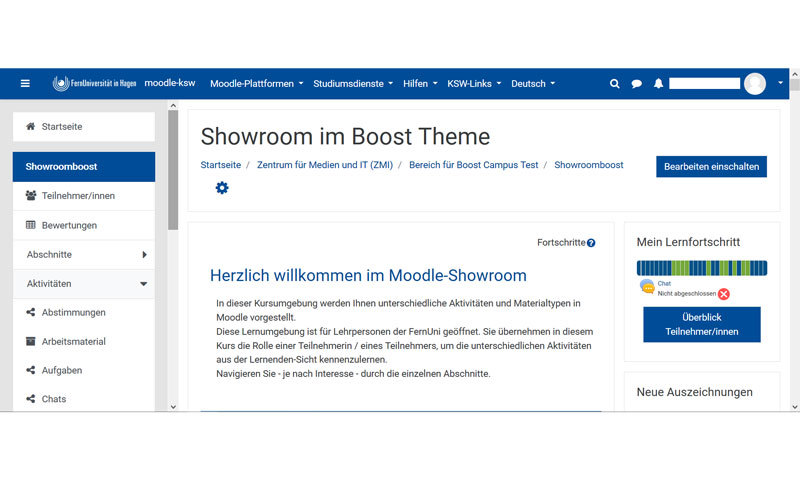Open Abstimmungen in the sidebar

click(84, 313)
